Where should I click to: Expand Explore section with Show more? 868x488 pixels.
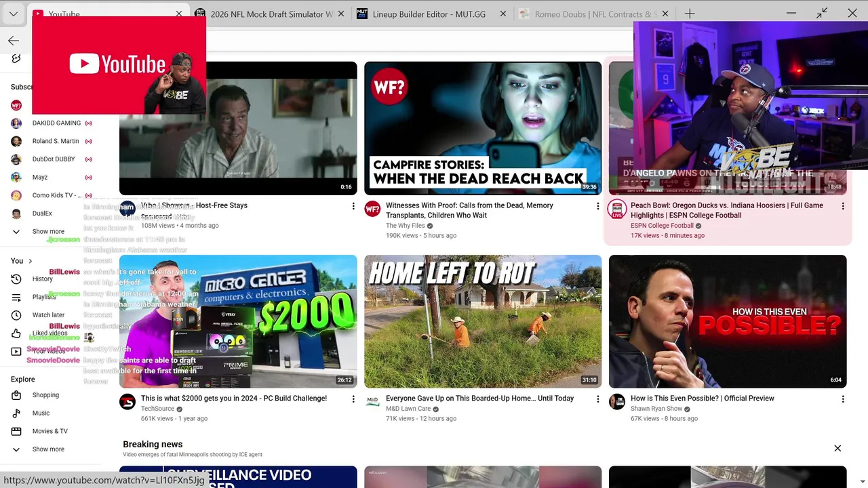pos(47,449)
